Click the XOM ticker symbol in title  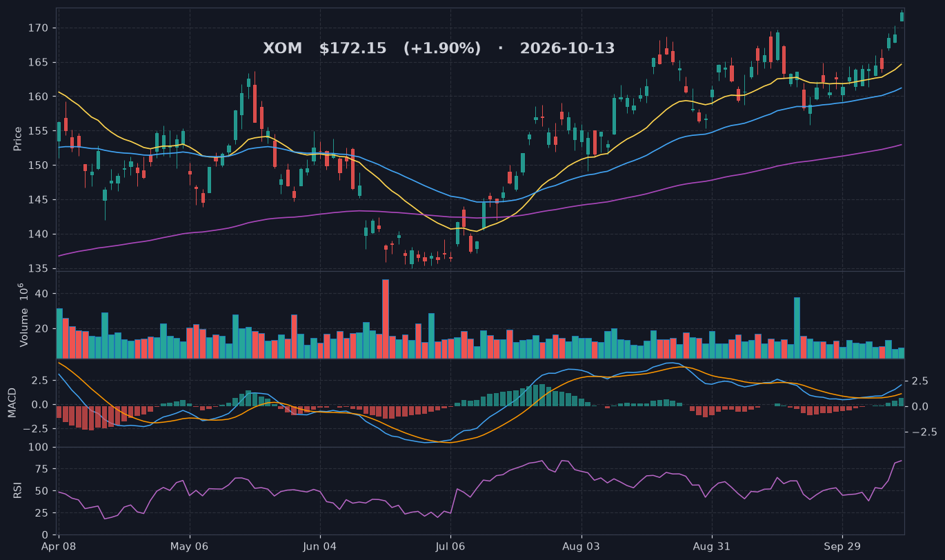[282, 49]
